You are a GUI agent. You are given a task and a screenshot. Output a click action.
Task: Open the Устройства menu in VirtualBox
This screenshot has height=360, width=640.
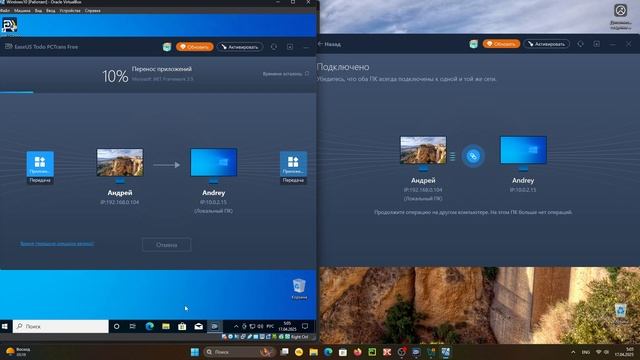tap(70, 11)
